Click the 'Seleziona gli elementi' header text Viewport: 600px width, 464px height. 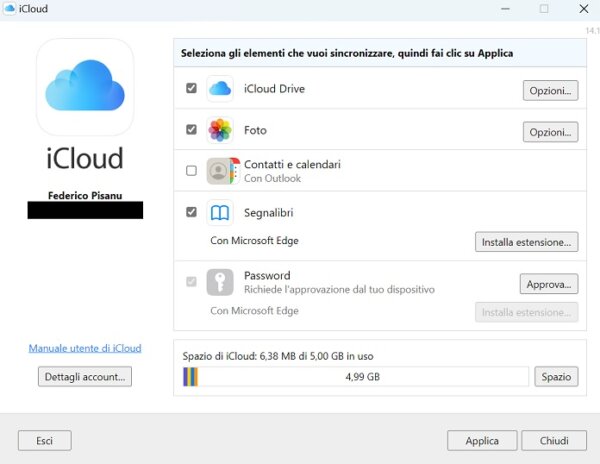[347, 53]
